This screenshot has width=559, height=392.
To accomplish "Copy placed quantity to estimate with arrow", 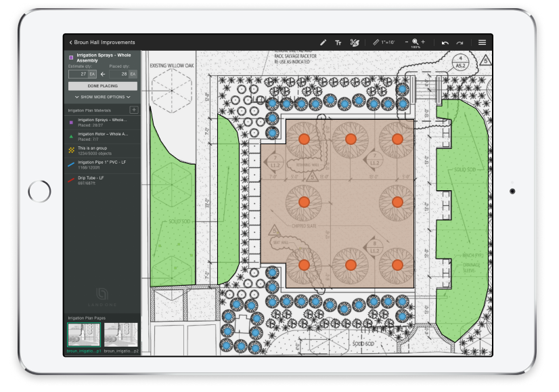I will point(103,74).
